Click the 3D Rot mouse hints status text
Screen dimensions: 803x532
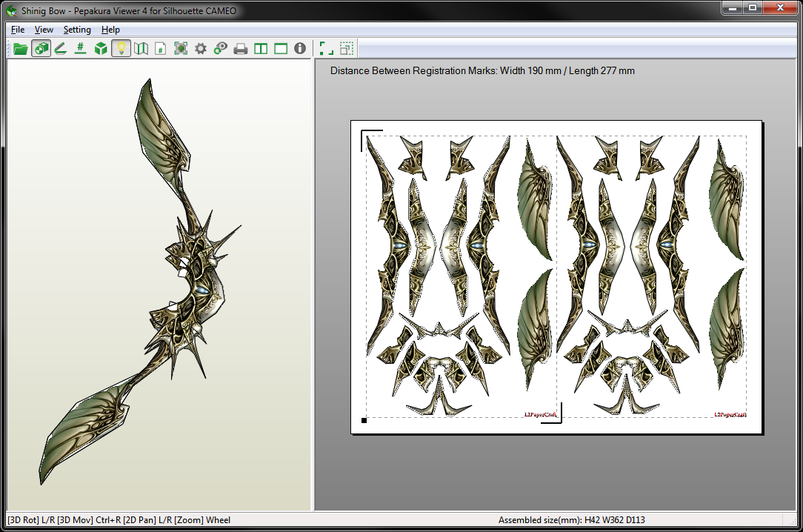[119, 519]
